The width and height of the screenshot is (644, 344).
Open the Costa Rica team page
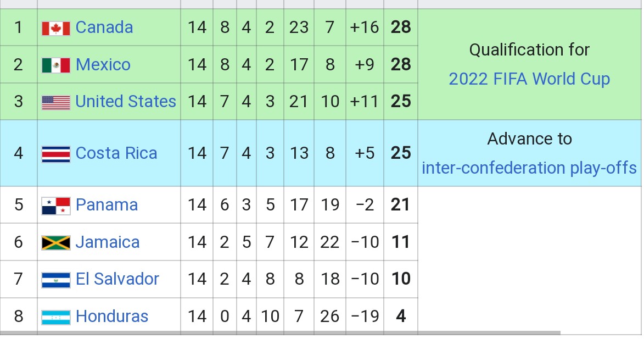click(116, 153)
